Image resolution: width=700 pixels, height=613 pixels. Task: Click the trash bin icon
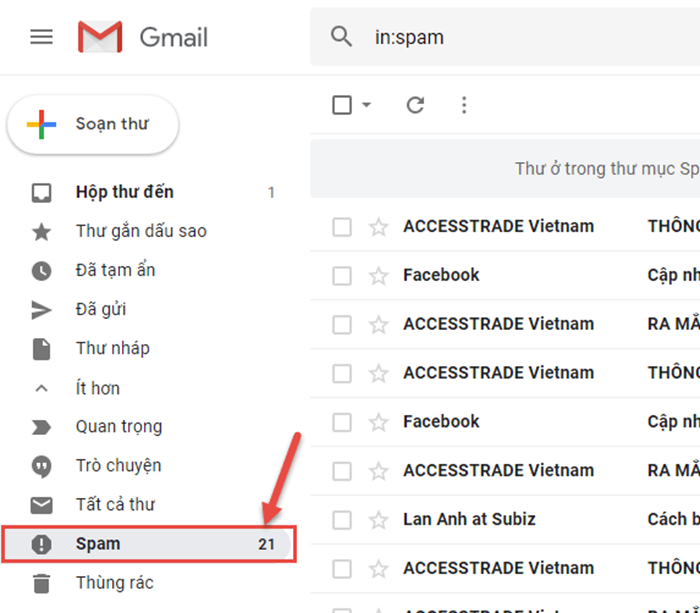coord(41,584)
